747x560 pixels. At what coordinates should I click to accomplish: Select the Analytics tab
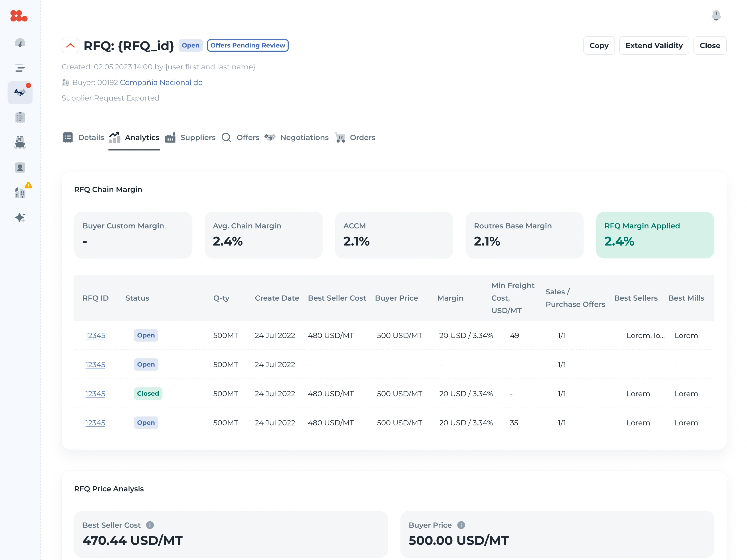(134, 138)
